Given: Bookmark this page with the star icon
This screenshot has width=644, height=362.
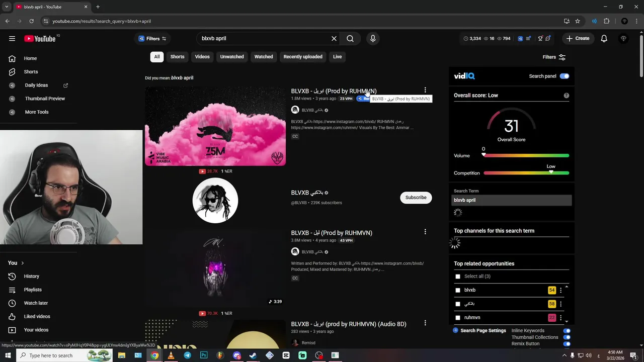Looking at the screenshot, I should coord(578,21).
